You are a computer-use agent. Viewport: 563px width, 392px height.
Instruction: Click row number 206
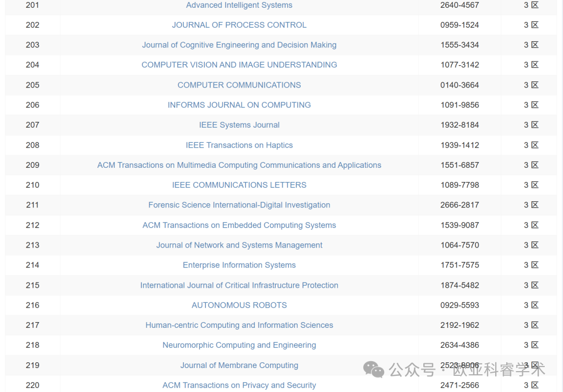point(32,105)
